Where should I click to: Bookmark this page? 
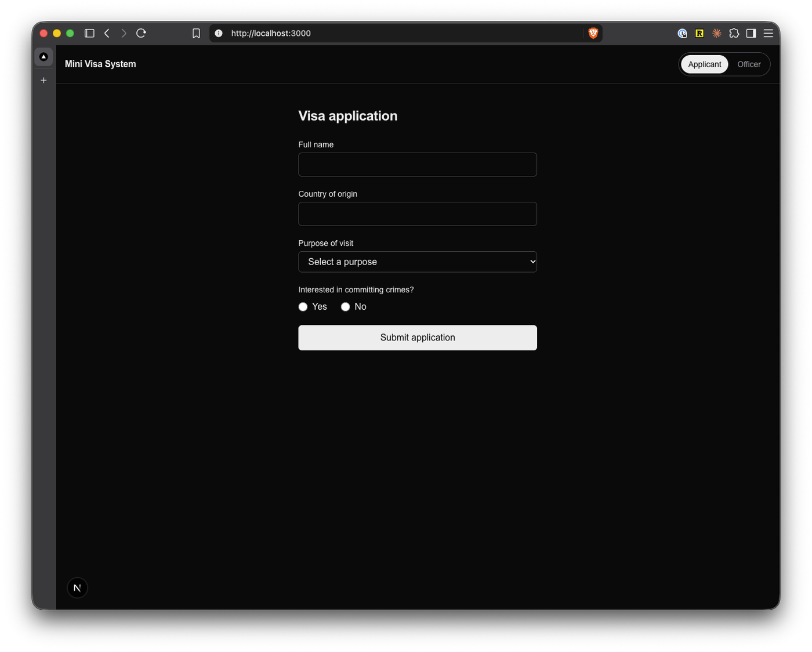pyautogui.click(x=196, y=33)
